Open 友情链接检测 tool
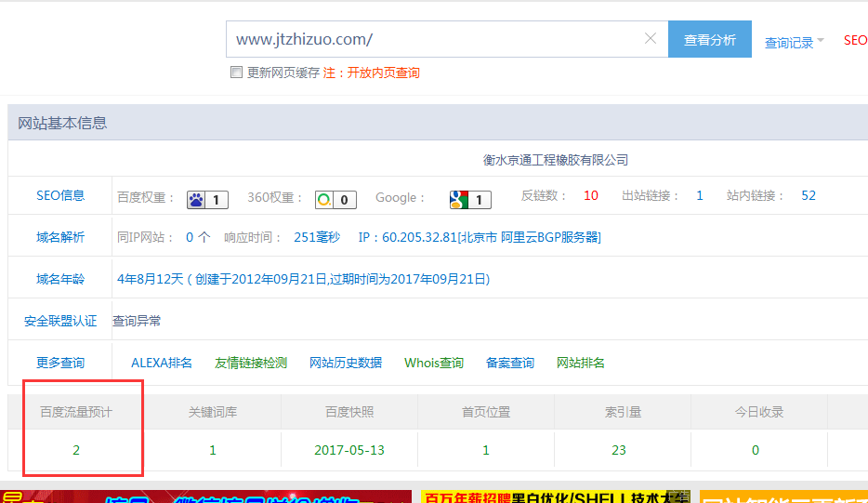868x503 pixels. [x=251, y=363]
